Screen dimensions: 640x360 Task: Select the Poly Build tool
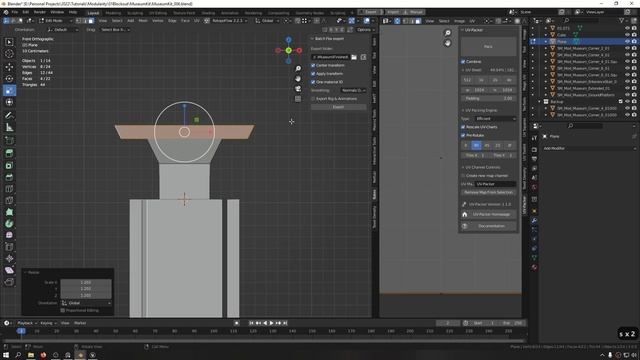coord(9,212)
